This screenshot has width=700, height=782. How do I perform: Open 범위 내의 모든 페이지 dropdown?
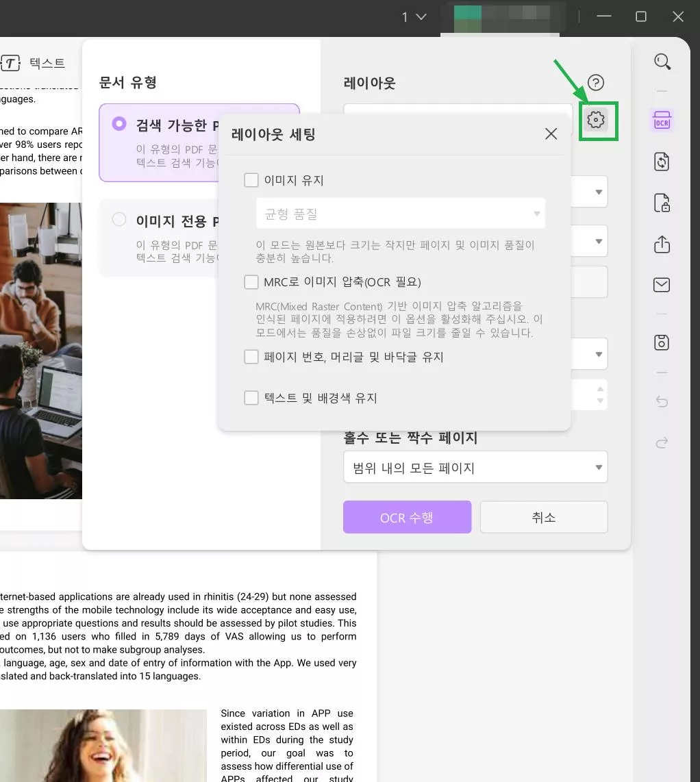475,467
